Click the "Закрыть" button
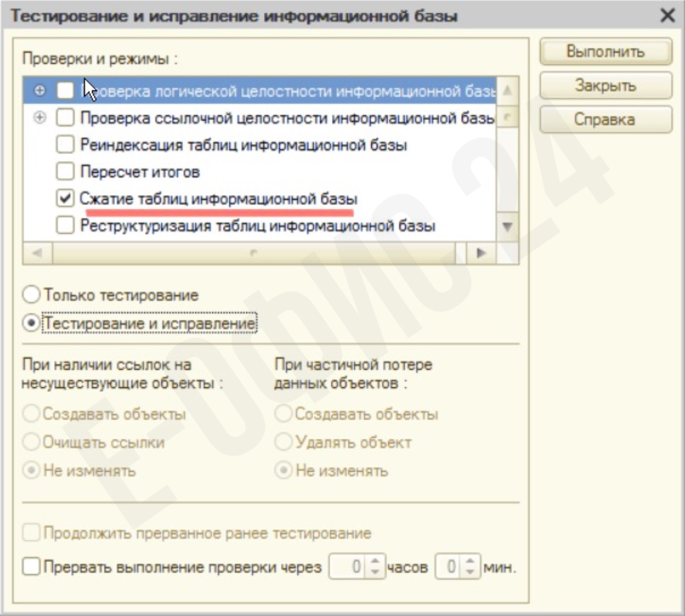The width and height of the screenshot is (685, 616). point(605,86)
